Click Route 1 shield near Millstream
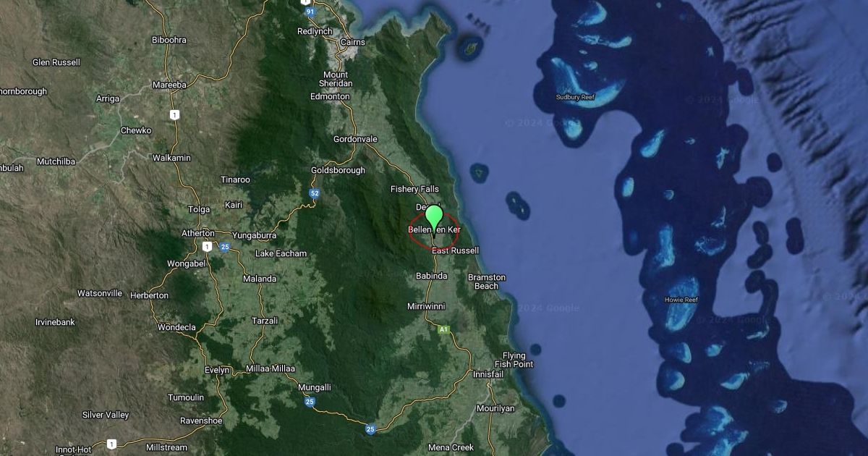Image resolution: width=868 pixels, height=456 pixels. (111, 444)
